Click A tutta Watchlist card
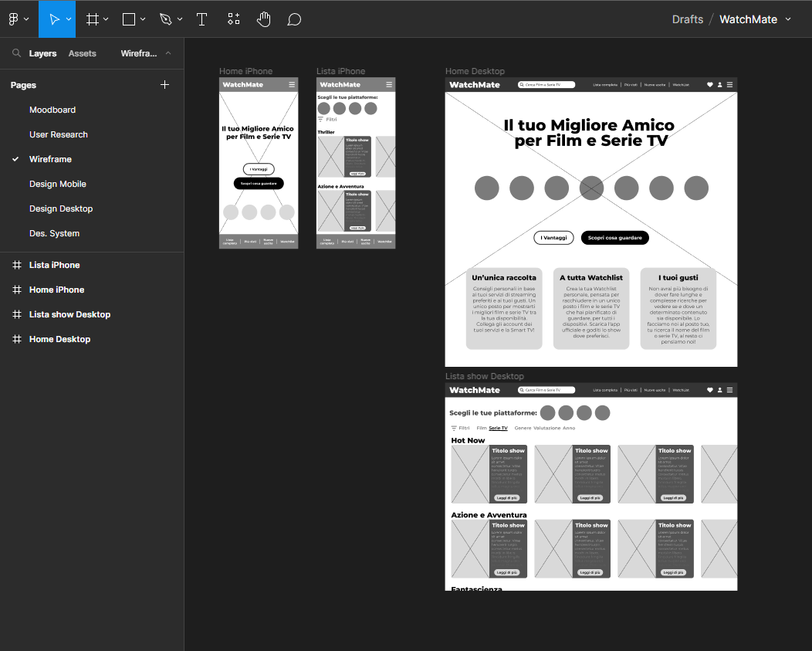 pos(591,308)
